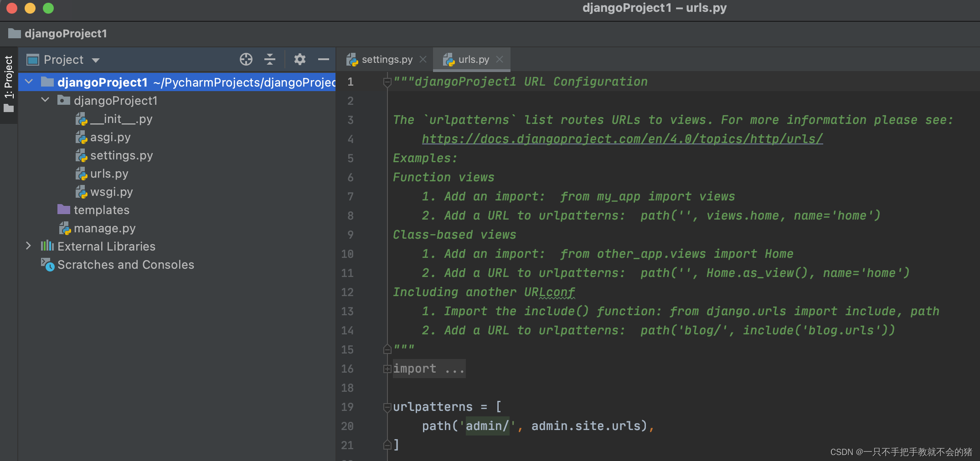This screenshot has width=980, height=461.
Task: Click the locate/select opened file crosshair icon
Action: [246, 59]
